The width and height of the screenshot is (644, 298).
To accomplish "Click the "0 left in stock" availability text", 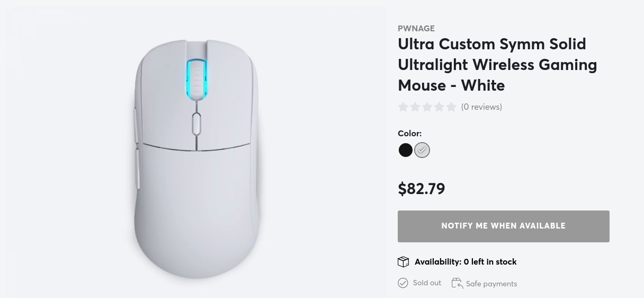I will point(490,262).
